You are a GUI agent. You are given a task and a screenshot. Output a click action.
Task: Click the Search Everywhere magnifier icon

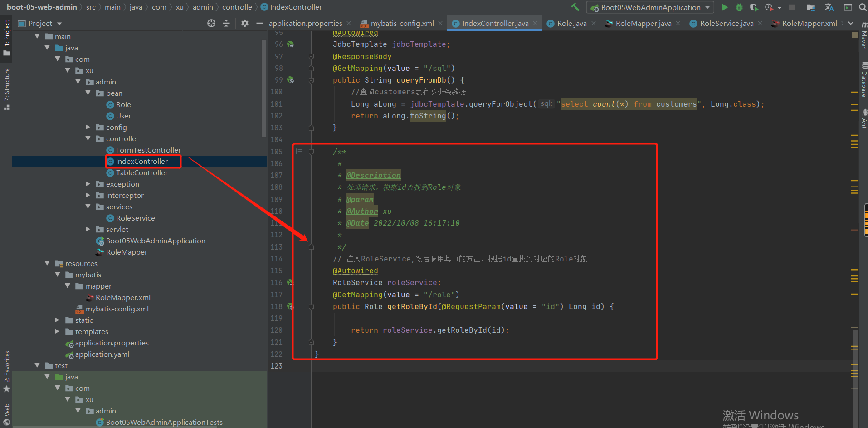[x=863, y=7]
